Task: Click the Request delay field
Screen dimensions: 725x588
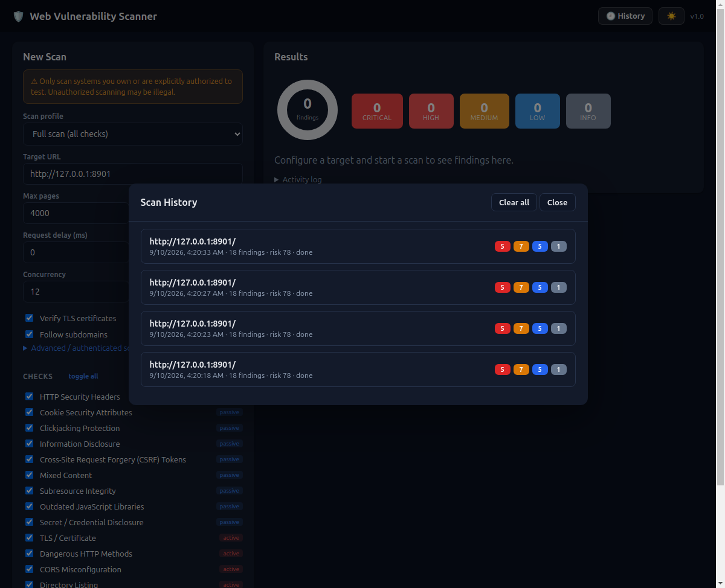Action: pyautogui.click(x=76, y=252)
